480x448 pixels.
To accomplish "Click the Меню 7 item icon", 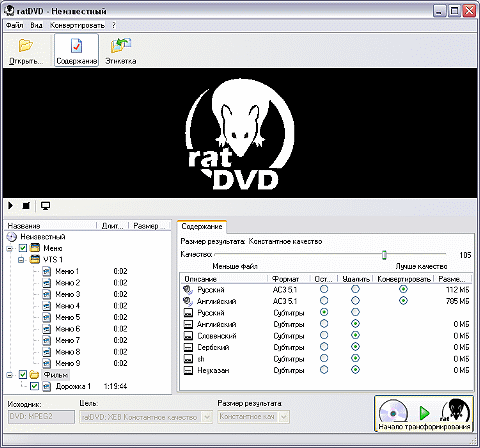I will [x=47, y=340].
